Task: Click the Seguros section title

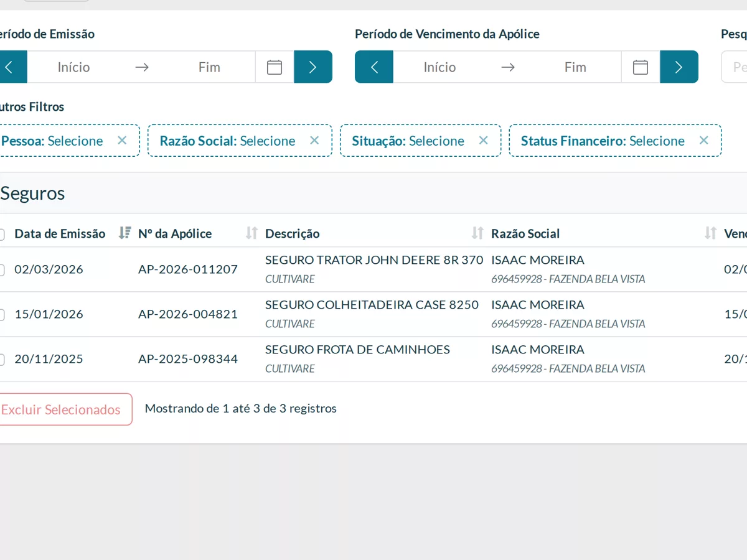Action: 32,194
